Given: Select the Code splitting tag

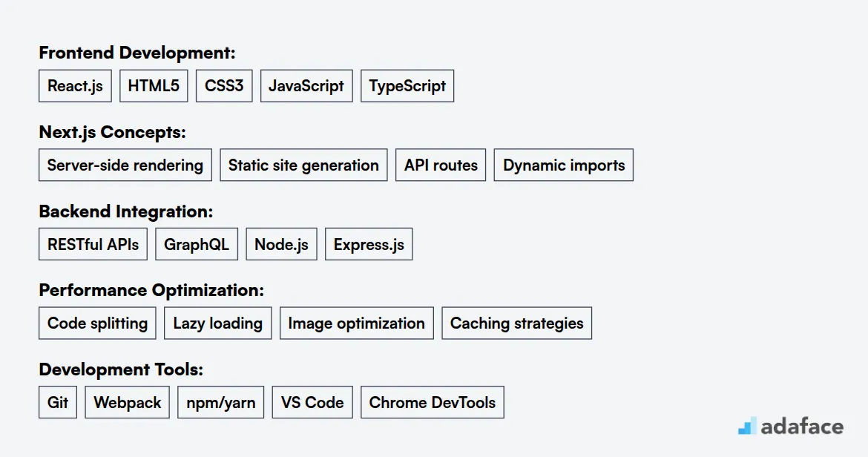Looking at the screenshot, I should (97, 323).
